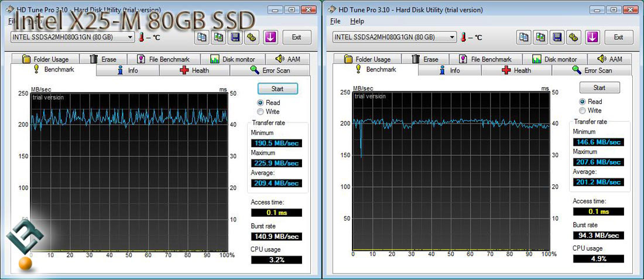
Task: Select the Read radio button in right window
Action: [x=583, y=101]
